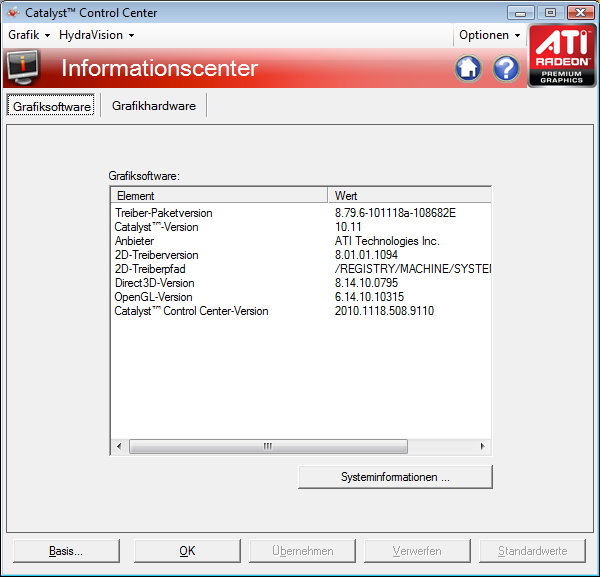Click the Basis... button
Screen dimensions: 600x577
click(66, 551)
